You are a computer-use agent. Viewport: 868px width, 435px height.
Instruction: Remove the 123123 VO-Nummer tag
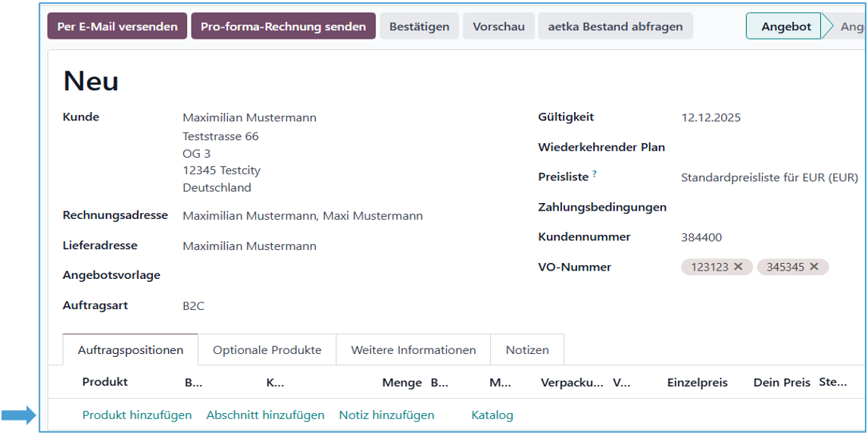[738, 267]
